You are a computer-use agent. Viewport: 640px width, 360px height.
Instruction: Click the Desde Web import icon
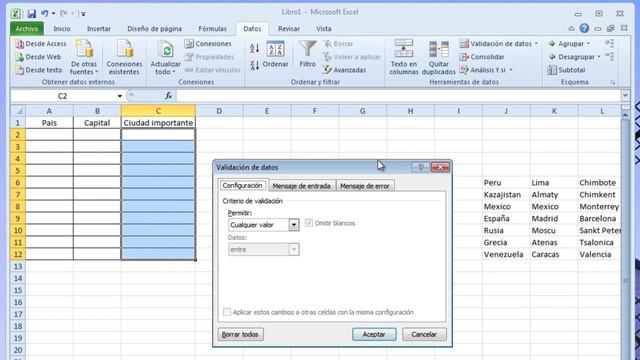click(x=19, y=57)
